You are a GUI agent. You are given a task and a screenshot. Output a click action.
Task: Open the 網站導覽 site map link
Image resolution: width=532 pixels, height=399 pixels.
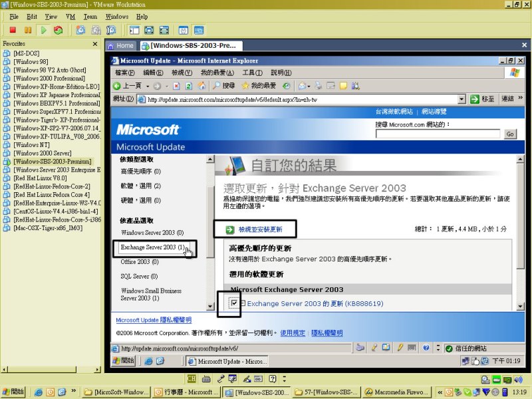point(434,111)
